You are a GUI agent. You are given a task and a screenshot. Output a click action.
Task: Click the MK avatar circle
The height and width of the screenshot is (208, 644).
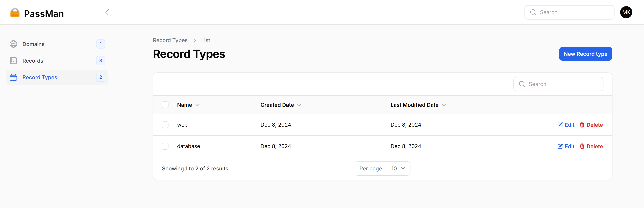pyautogui.click(x=626, y=12)
